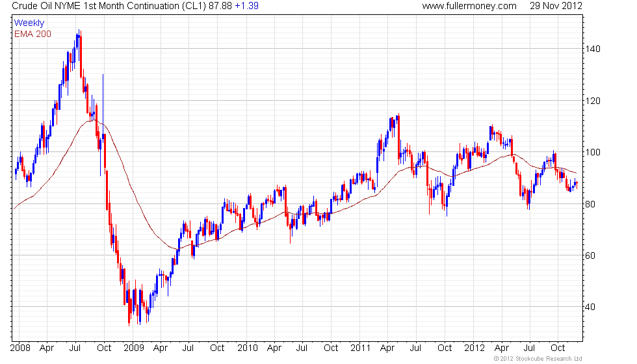Screen dimensions: 637x364
Task: Click the 2008 year label on time axis
Action: pyautogui.click(x=20, y=348)
